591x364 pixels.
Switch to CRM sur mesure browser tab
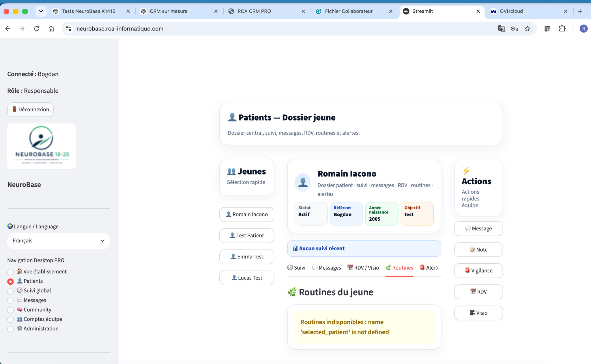tap(169, 11)
